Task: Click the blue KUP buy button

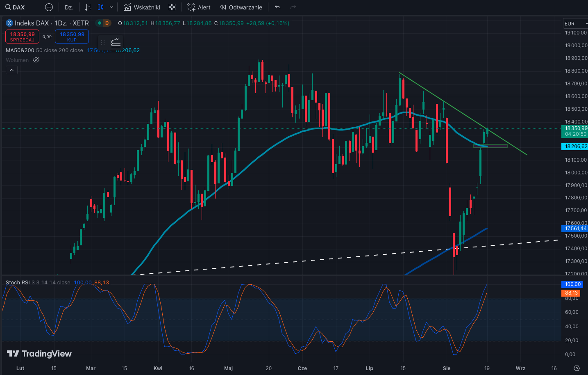Action: 72,37
